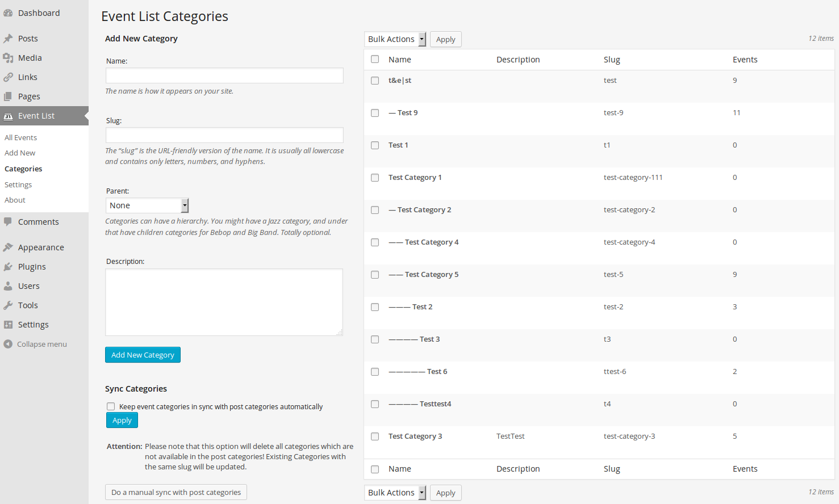Go to Event List Settings submenu
The width and height of the screenshot is (839, 504).
18,184
